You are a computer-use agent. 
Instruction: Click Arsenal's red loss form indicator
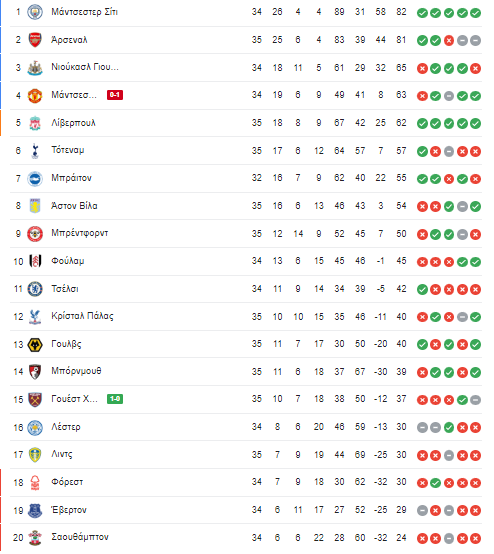[449, 41]
